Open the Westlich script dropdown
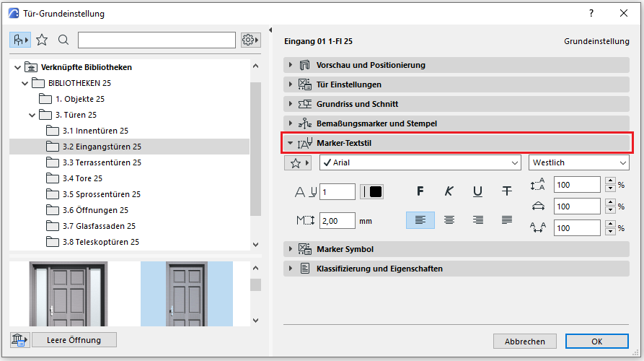 pos(579,163)
